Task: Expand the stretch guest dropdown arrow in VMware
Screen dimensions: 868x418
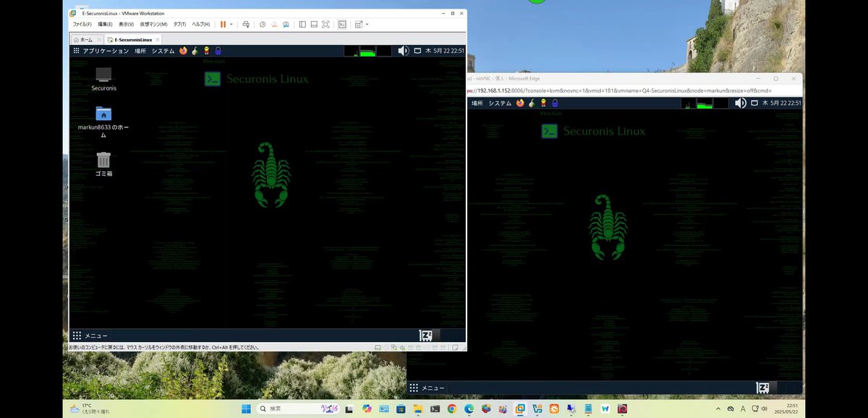Action: 367,25
